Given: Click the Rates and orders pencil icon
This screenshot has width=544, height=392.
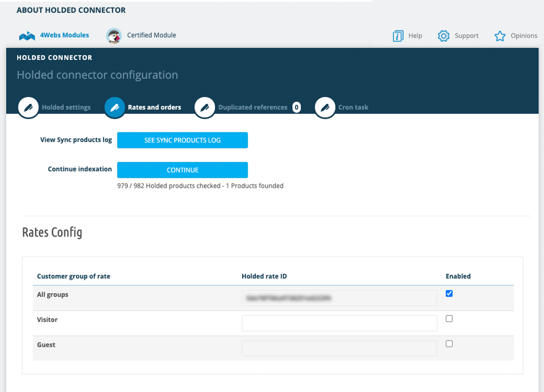Looking at the screenshot, I should pos(115,108).
